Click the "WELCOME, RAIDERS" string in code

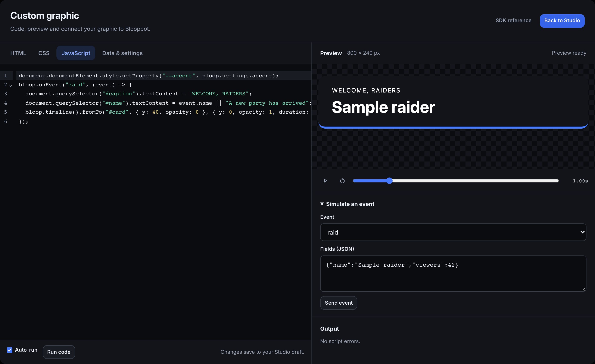(x=219, y=94)
